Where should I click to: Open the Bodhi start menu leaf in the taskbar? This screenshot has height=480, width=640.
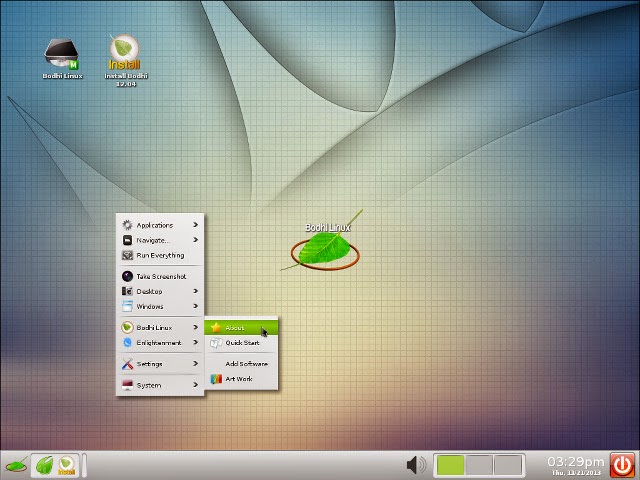point(16,465)
